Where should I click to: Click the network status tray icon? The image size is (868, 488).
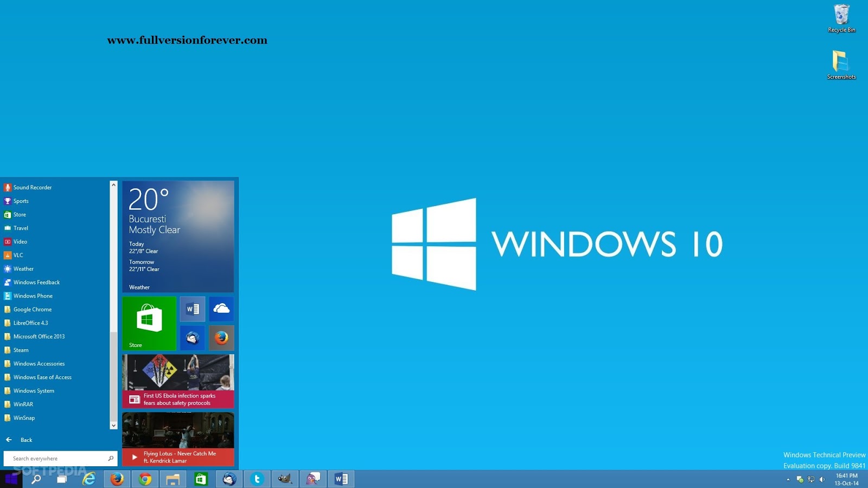coord(811,479)
